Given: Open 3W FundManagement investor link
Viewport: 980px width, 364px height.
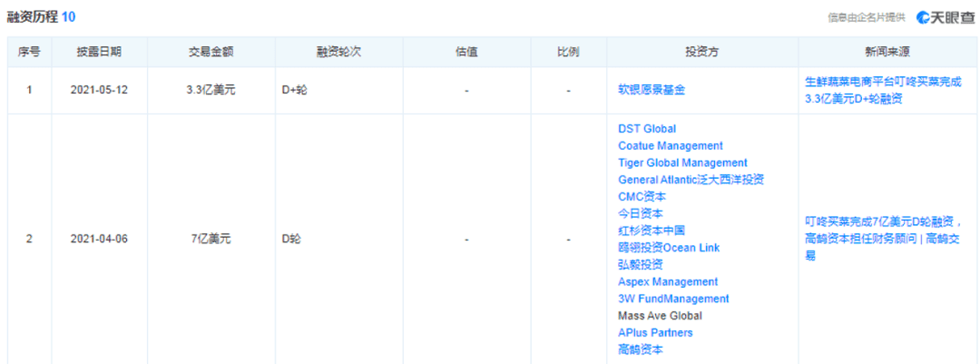Looking at the screenshot, I should pyautogui.click(x=673, y=299).
